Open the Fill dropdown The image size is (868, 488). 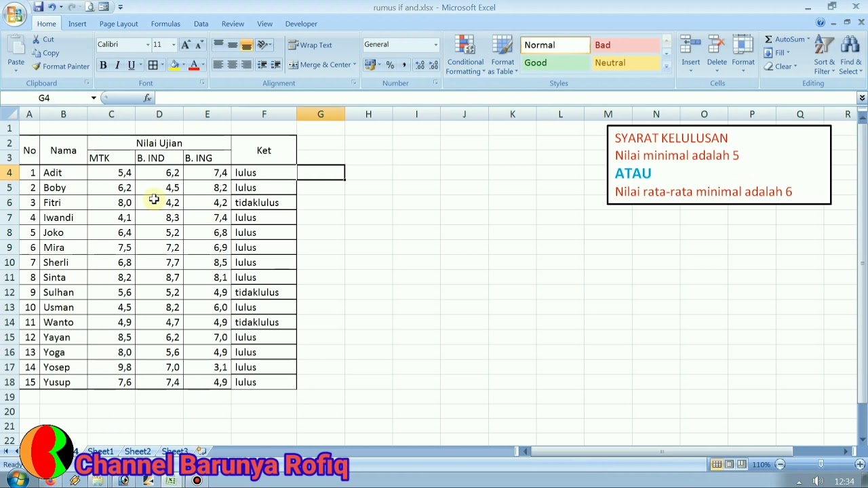(777, 53)
